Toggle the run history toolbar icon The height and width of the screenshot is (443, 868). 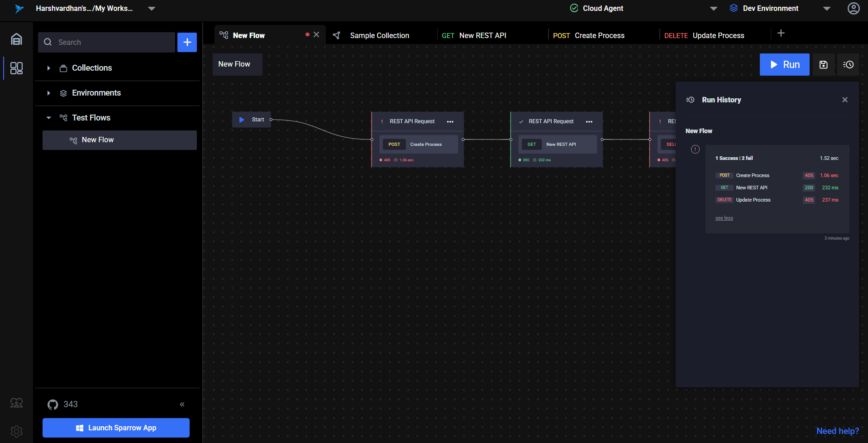(848, 65)
